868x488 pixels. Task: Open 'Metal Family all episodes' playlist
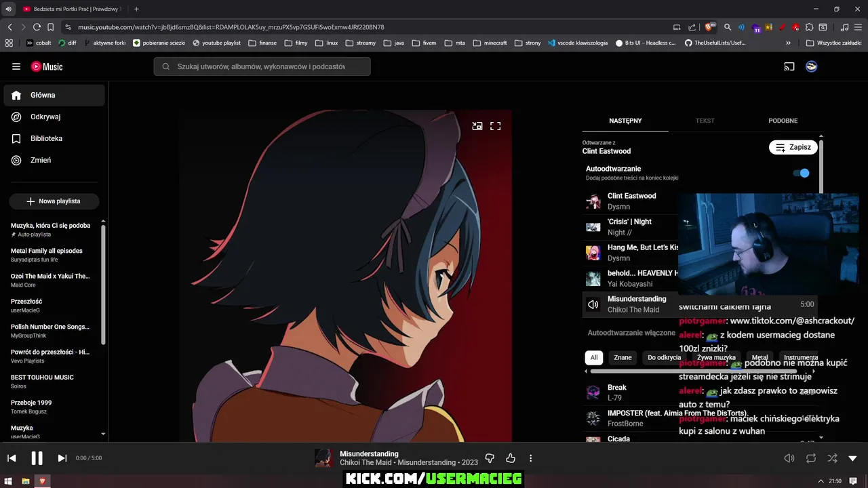click(x=51, y=255)
